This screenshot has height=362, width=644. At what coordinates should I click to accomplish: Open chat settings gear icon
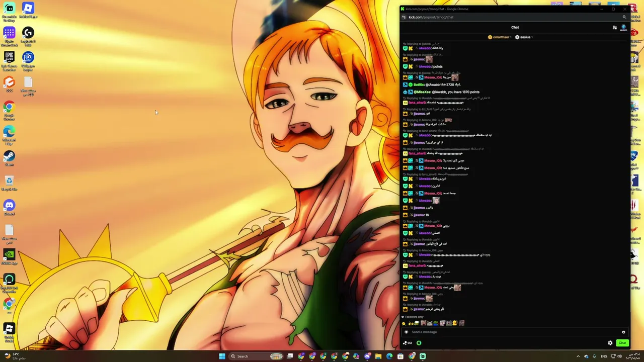(x=610, y=343)
